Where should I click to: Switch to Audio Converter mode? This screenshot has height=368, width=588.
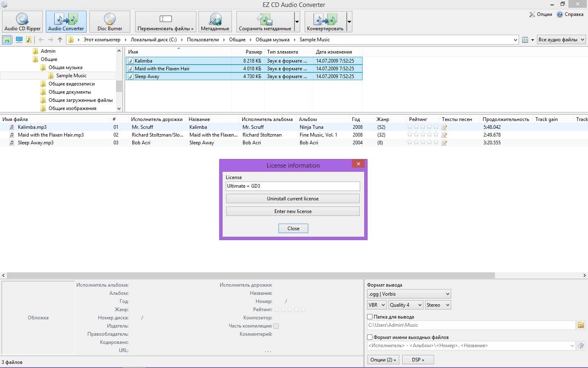point(66,22)
